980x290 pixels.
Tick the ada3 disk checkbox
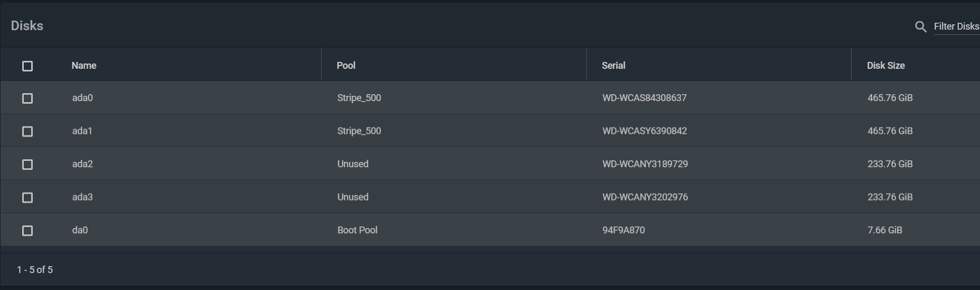[27, 197]
